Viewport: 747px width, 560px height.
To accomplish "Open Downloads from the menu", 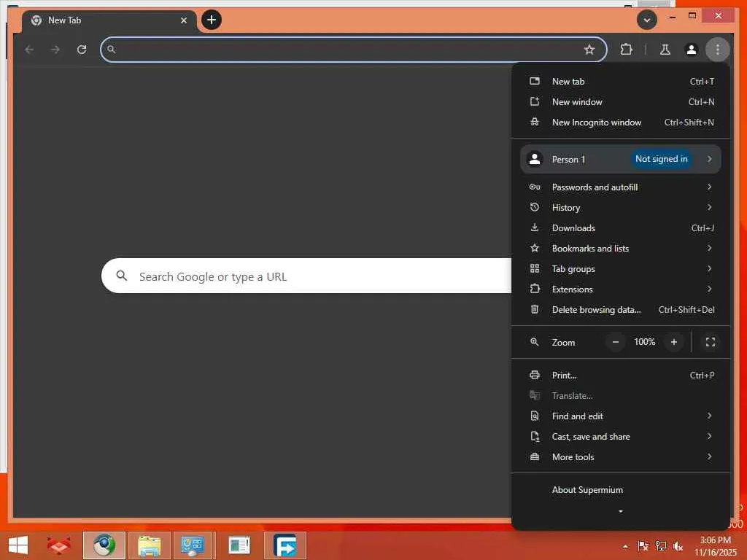I will pos(621,228).
